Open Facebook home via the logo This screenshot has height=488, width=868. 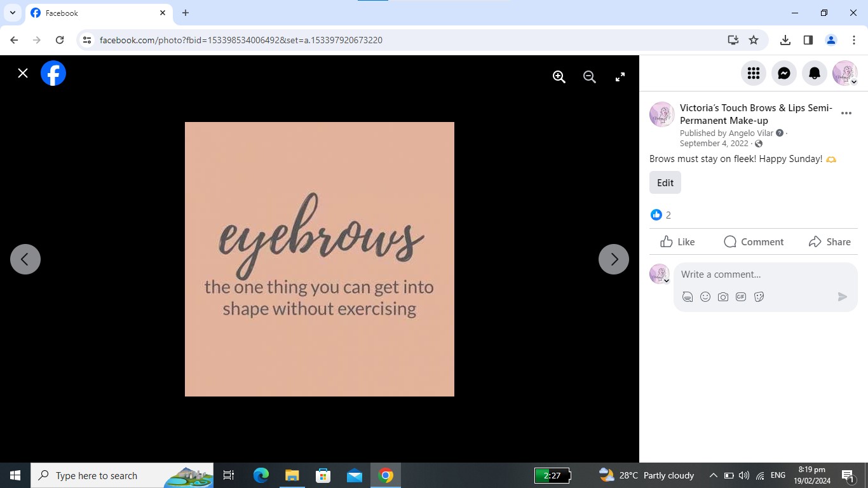click(53, 73)
